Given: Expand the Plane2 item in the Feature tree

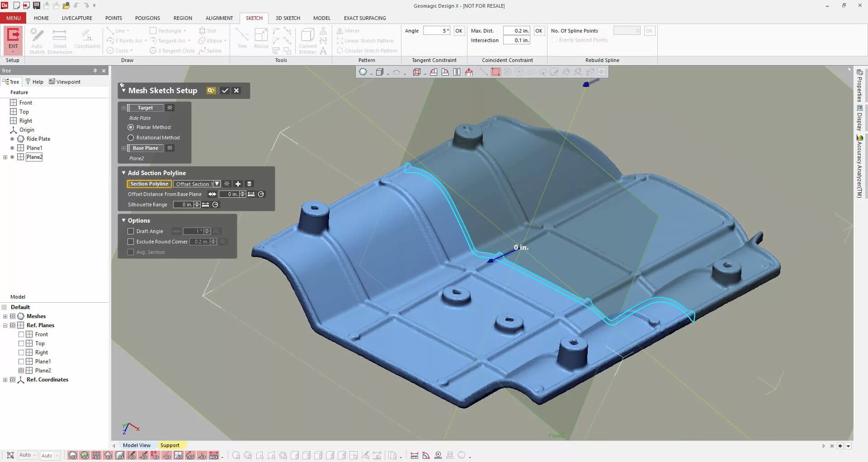Looking at the screenshot, I should coord(5,157).
